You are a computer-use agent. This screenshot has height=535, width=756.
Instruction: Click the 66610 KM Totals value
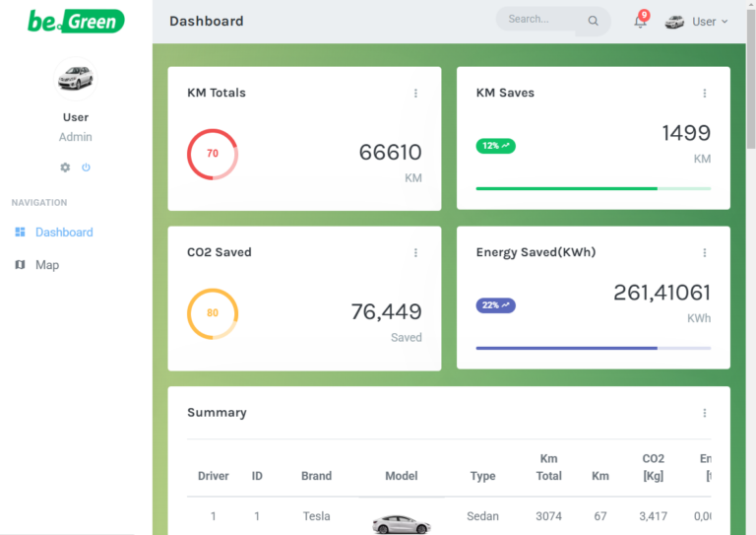[x=390, y=153]
